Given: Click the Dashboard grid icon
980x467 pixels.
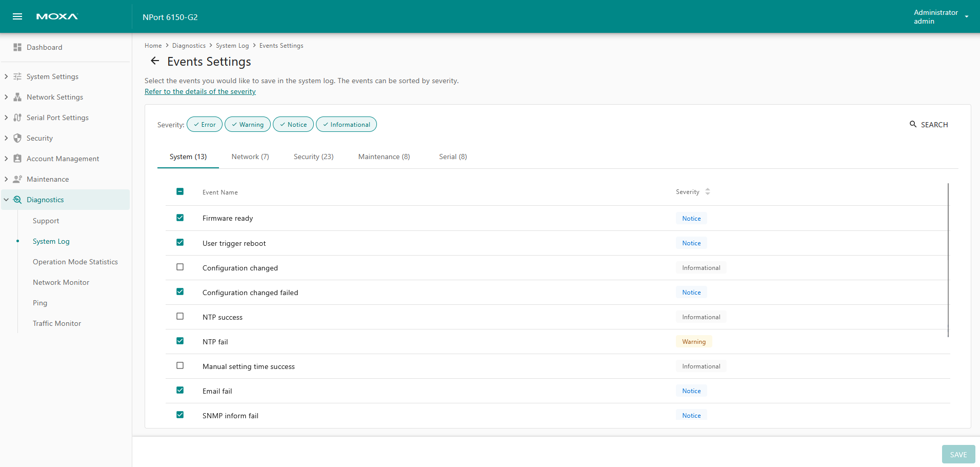Looking at the screenshot, I should pyautogui.click(x=17, y=47).
